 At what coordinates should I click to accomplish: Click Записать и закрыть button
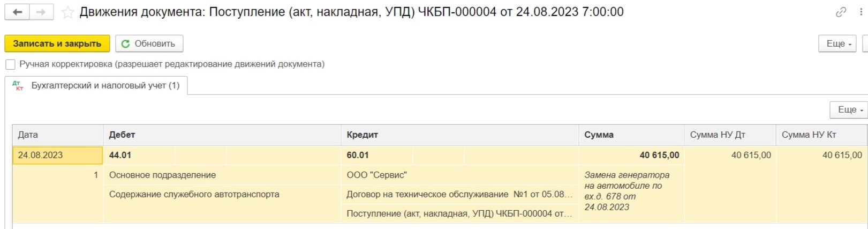pos(57,44)
